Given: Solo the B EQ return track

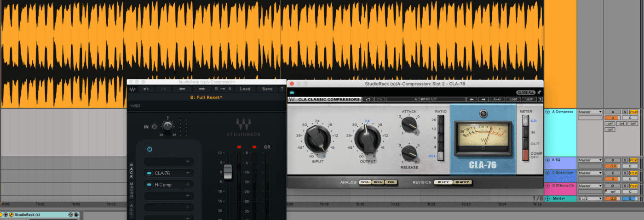Looking at the screenshot, I should [x=625, y=160].
